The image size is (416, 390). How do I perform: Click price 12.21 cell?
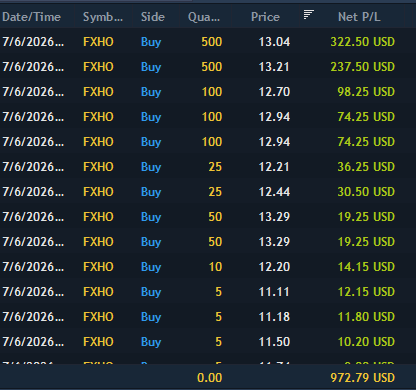tap(274, 167)
